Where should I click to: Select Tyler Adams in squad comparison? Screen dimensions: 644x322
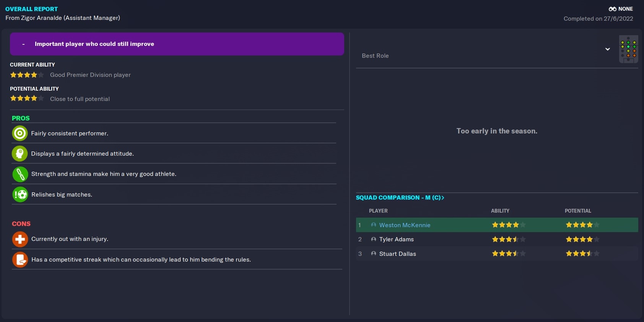tap(396, 239)
